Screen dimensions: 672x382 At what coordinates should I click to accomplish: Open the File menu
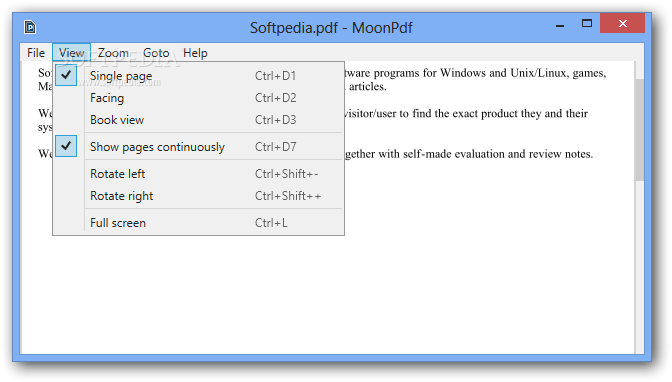(36, 53)
